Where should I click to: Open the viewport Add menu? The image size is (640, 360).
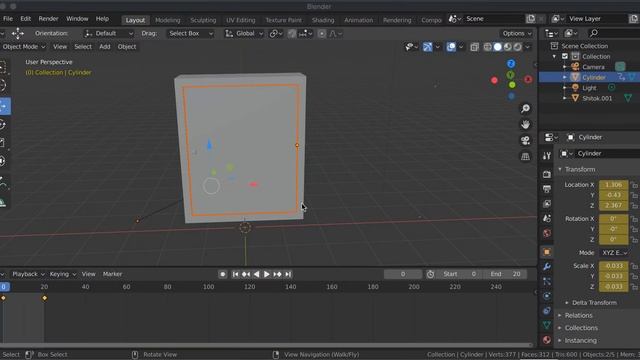[x=105, y=47]
